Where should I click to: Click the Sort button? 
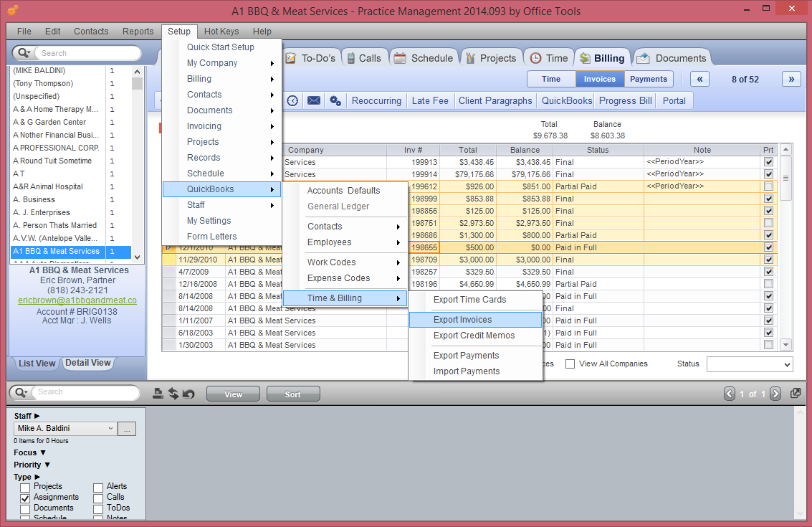coord(292,394)
